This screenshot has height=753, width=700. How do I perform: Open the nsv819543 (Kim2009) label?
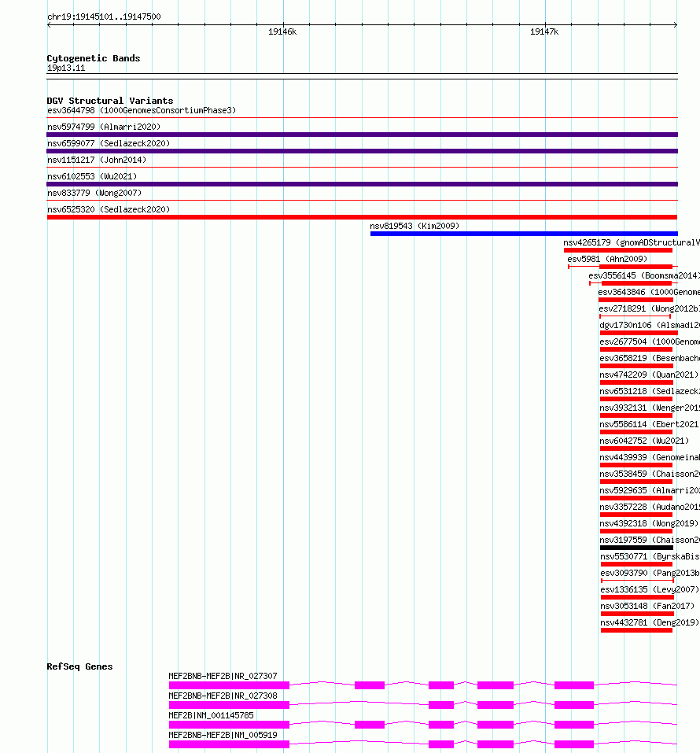414,226
